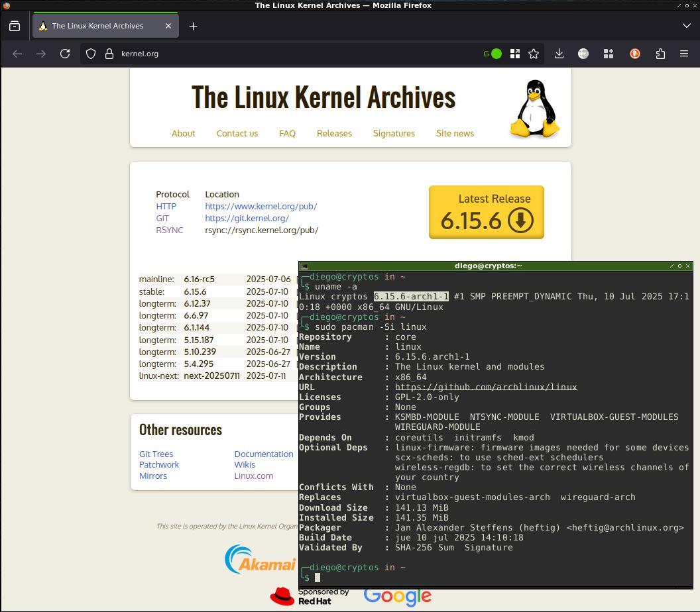Image resolution: width=700 pixels, height=612 pixels.
Task: Open the Wikis resource link
Action: point(245,464)
